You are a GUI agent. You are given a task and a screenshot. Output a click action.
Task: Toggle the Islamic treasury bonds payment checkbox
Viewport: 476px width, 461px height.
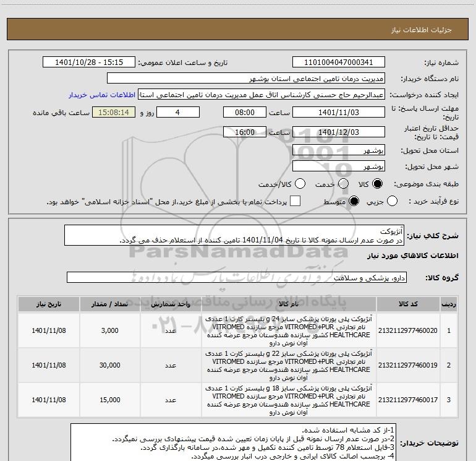pyautogui.click(x=295, y=201)
